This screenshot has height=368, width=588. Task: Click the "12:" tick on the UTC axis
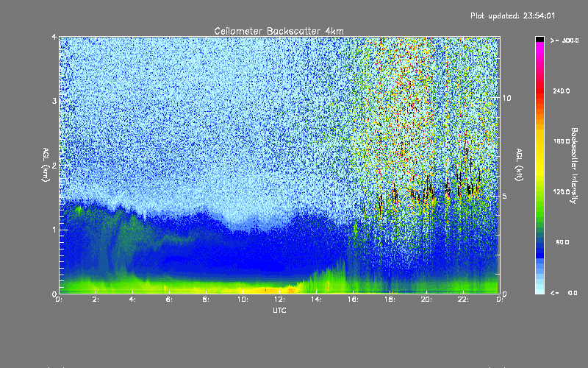point(279,300)
